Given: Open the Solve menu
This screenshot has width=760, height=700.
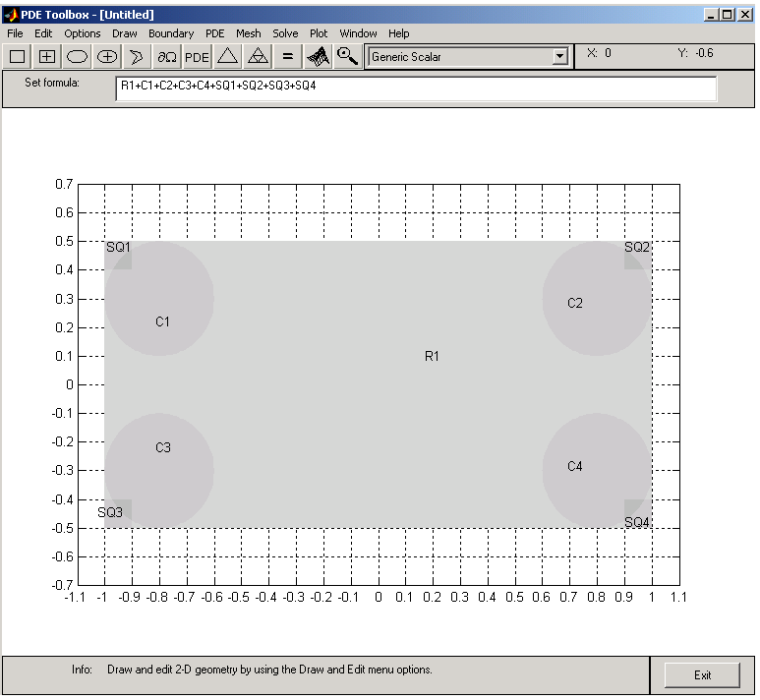Looking at the screenshot, I should coord(285,33).
